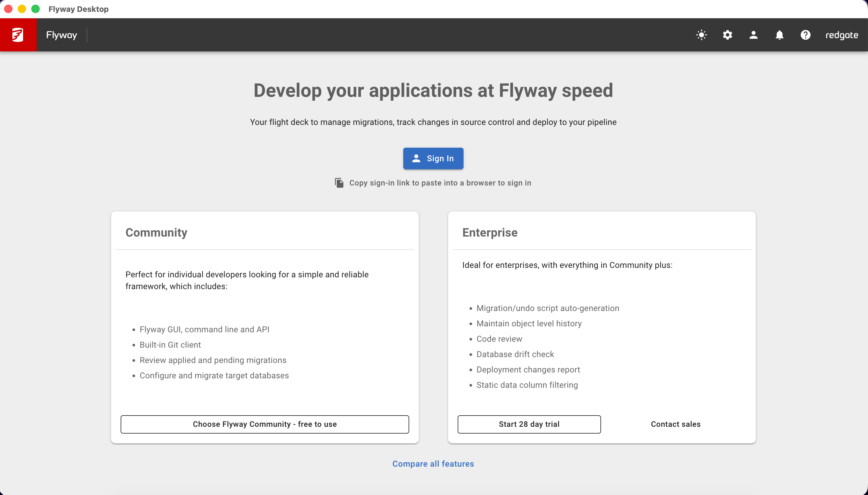Click the Flyway title in header
This screenshot has width=868, height=495.
click(61, 35)
